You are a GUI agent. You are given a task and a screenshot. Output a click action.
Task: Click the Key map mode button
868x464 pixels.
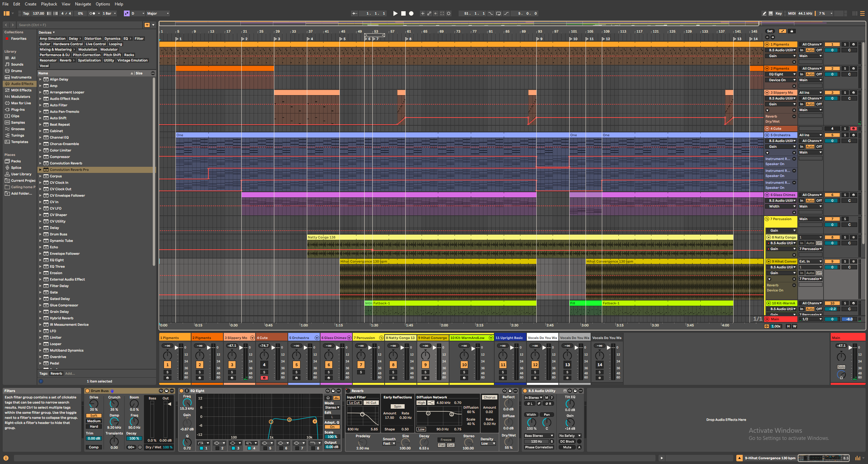point(779,14)
